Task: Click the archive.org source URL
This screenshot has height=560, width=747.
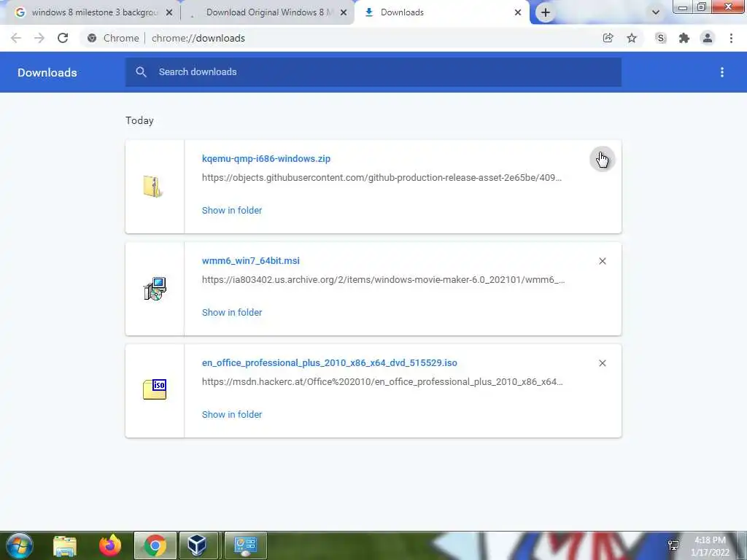Action: 383,280
